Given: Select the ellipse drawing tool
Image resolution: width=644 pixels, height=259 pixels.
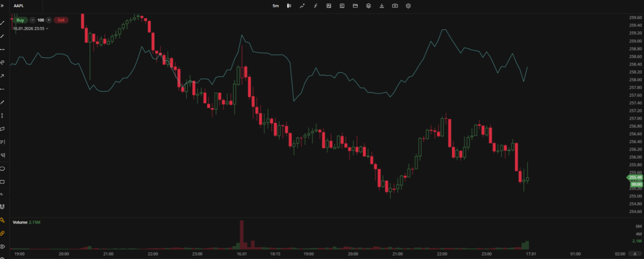Looking at the screenshot, I should [2, 169].
